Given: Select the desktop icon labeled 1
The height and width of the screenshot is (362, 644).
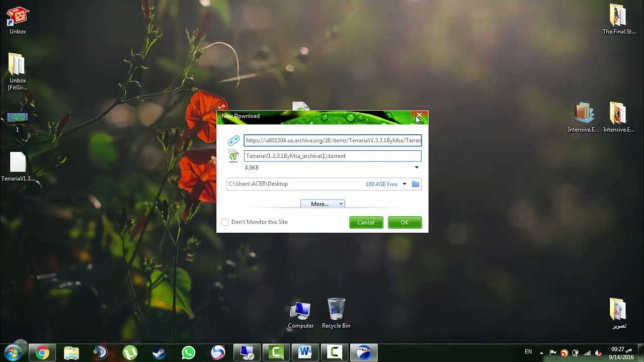Looking at the screenshot, I should point(18,122).
